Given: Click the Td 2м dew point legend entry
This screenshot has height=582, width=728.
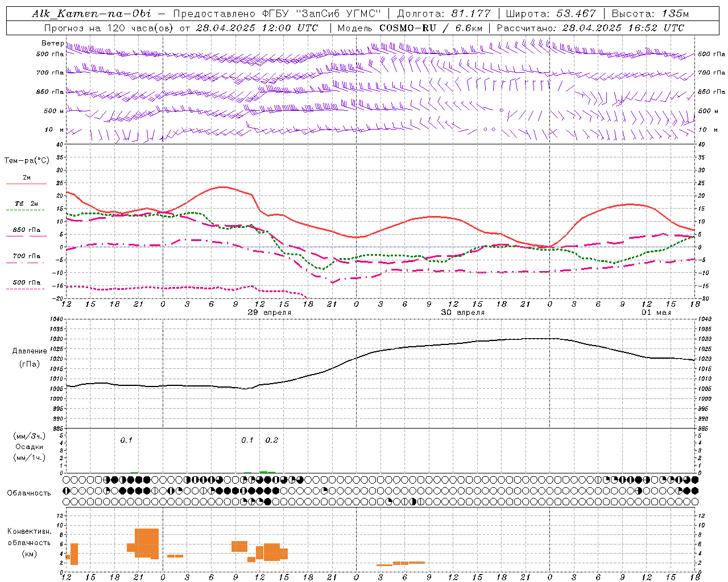Looking at the screenshot, I should 27,203.
